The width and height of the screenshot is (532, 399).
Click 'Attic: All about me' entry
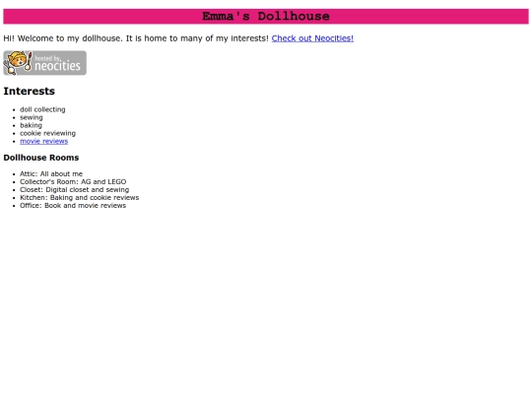point(51,173)
